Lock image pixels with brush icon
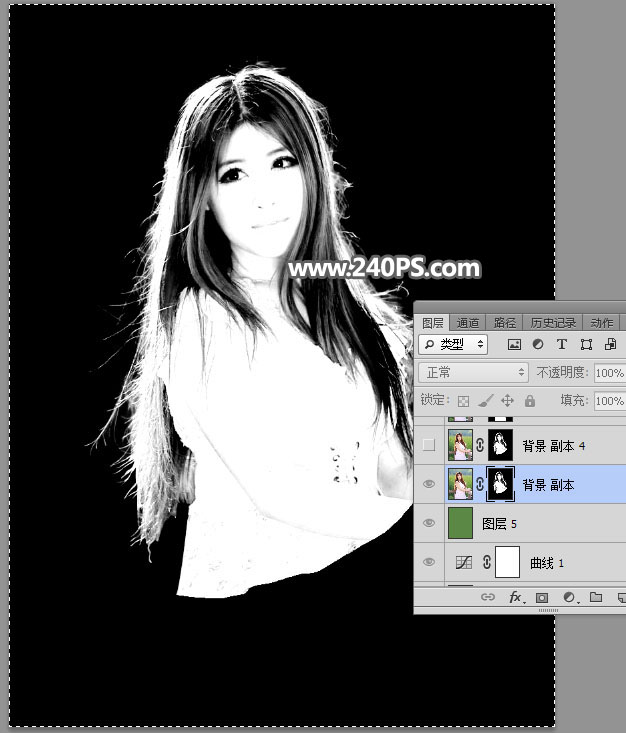The width and height of the screenshot is (626, 733). tap(485, 401)
